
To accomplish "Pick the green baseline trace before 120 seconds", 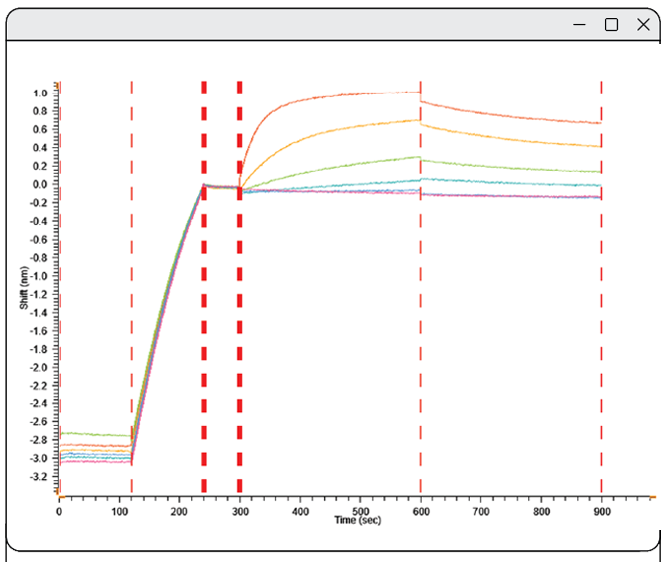I will coord(95,435).
